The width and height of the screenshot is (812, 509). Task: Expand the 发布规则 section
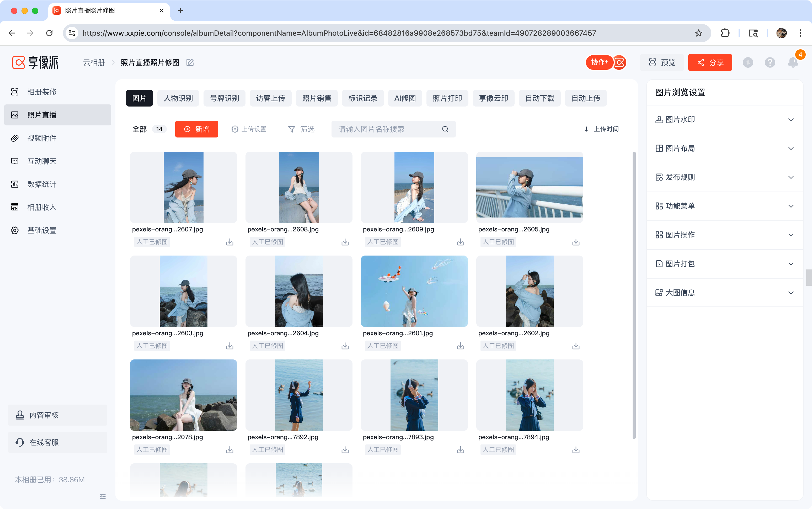pyautogui.click(x=724, y=177)
